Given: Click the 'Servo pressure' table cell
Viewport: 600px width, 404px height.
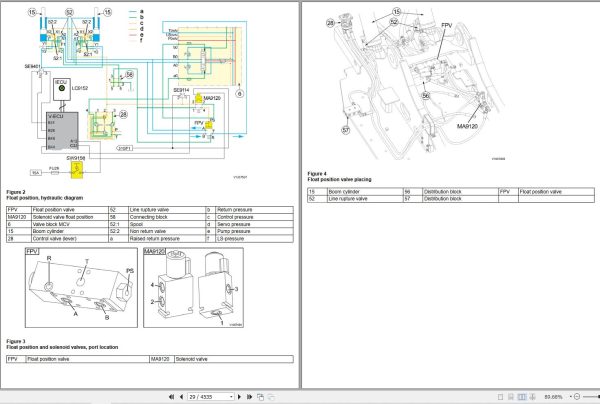Looking at the screenshot, I should coord(254,224).
